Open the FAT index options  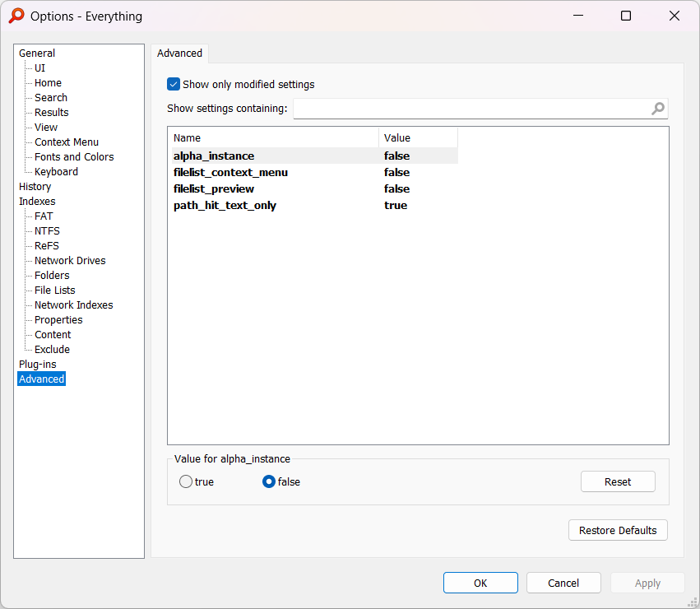44,216
